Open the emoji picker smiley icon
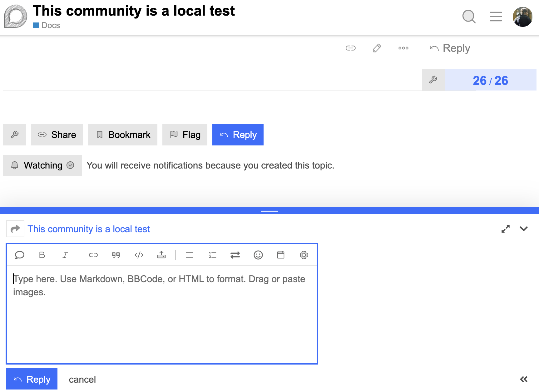The height and width of the screenshot is (392, 539). [x=258, y=255]
